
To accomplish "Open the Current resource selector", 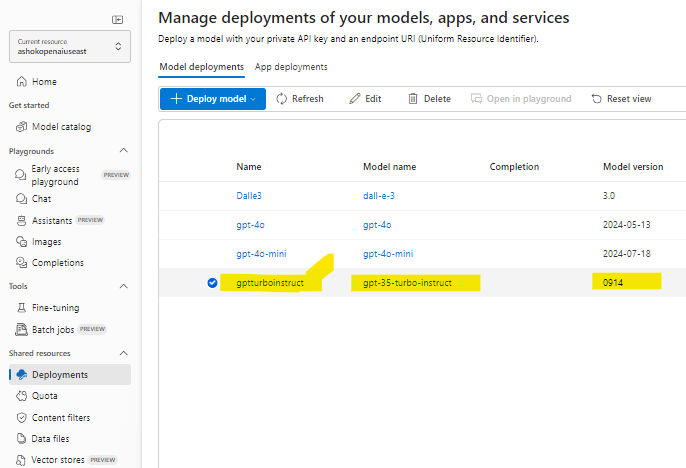I will click(70, 46).
